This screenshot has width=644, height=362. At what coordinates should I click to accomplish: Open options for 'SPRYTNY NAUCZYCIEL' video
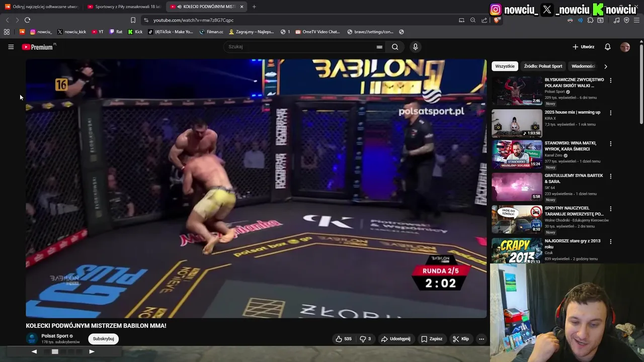[610, 209]
